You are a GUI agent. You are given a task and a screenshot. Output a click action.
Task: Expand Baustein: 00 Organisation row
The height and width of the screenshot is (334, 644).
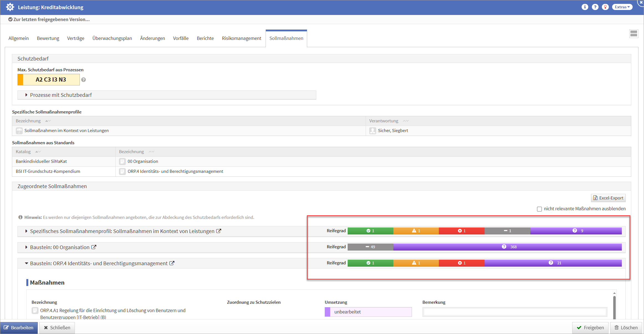click(x=26, y=247)
